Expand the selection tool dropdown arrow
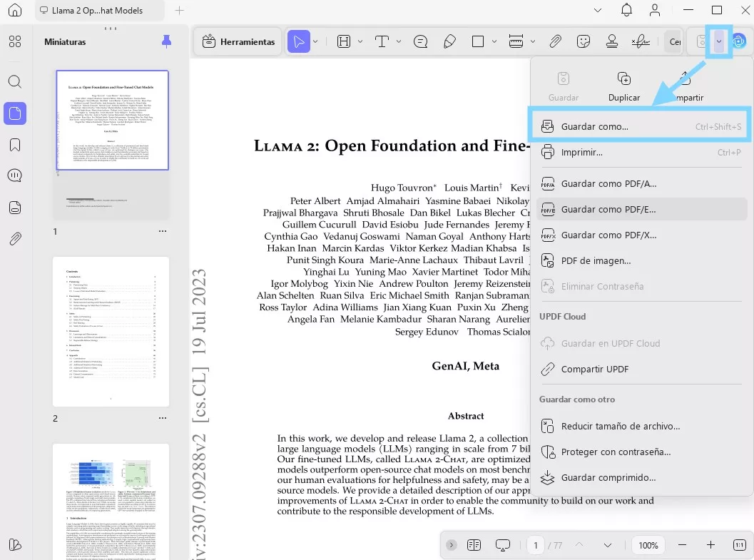 (315, 42)
